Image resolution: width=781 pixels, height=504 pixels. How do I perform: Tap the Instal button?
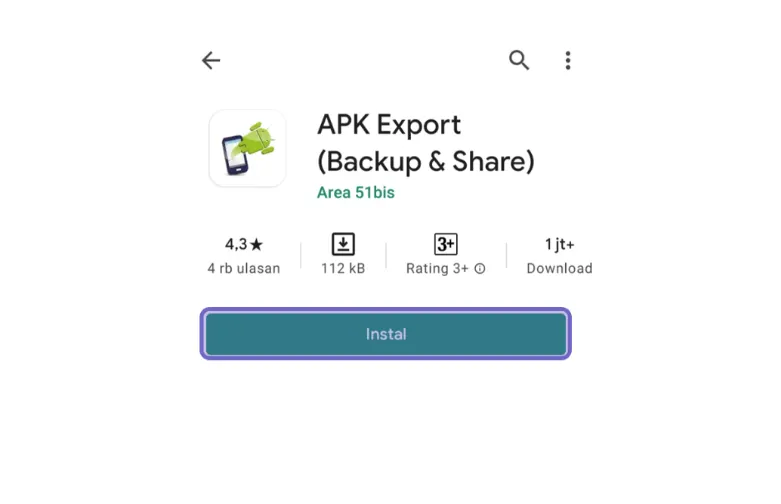click(386, 334)
